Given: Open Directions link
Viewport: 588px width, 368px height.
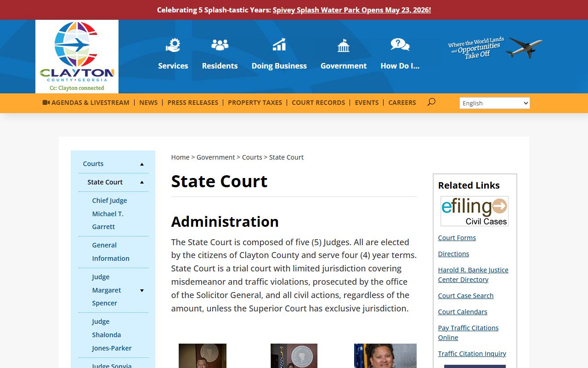Looking at the screenshot, I should [x=453, y=254].
